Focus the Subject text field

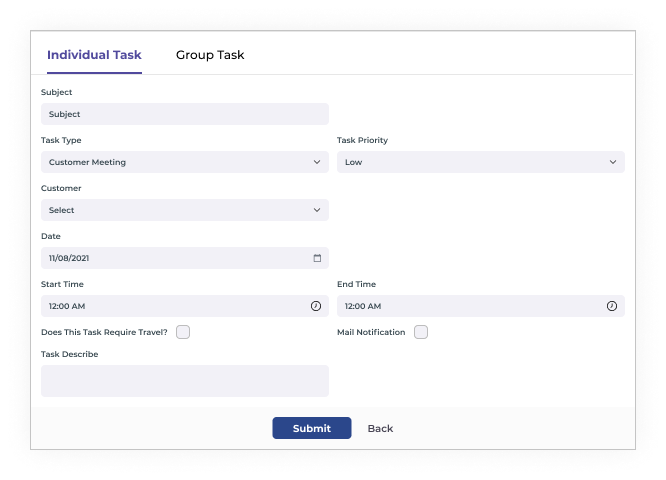click(x=184, y=114)
